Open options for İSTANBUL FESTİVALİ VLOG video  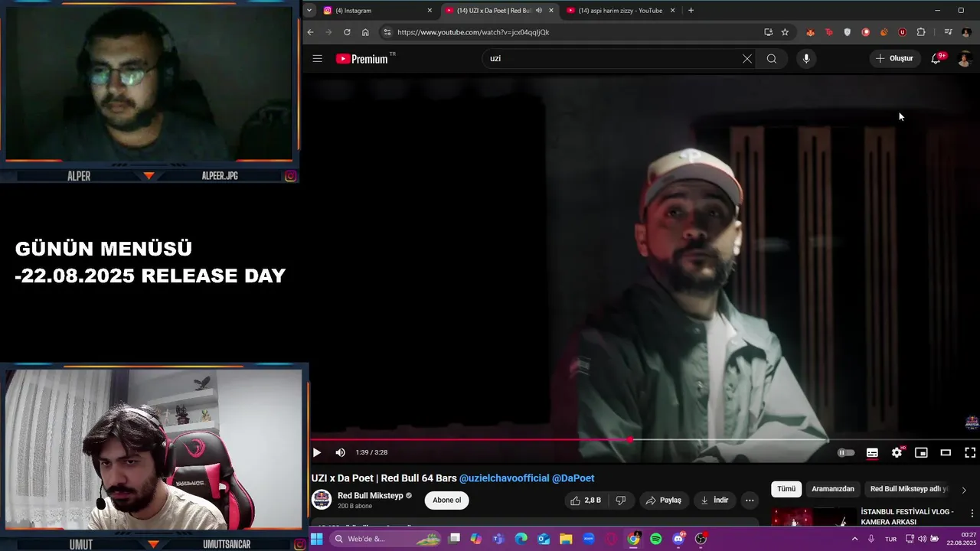972,514
